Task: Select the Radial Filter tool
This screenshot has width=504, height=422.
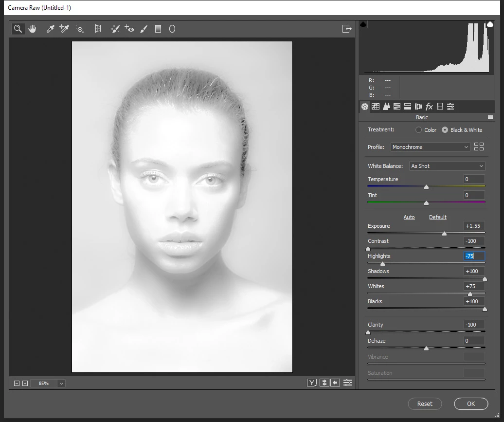Action: [172, 29]
